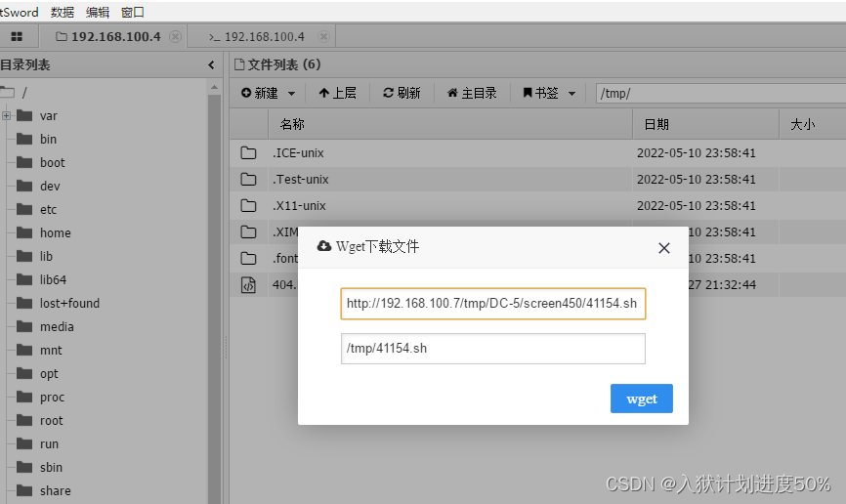
Task: Click the Wget dialog cloud download icon
Action: [x=324, y=246]
